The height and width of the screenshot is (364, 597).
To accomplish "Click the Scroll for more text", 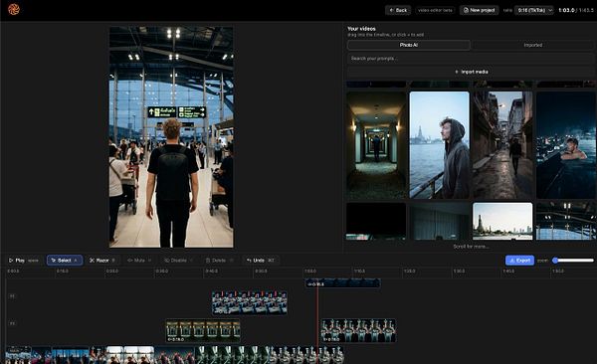I will [x=471, y=247].
